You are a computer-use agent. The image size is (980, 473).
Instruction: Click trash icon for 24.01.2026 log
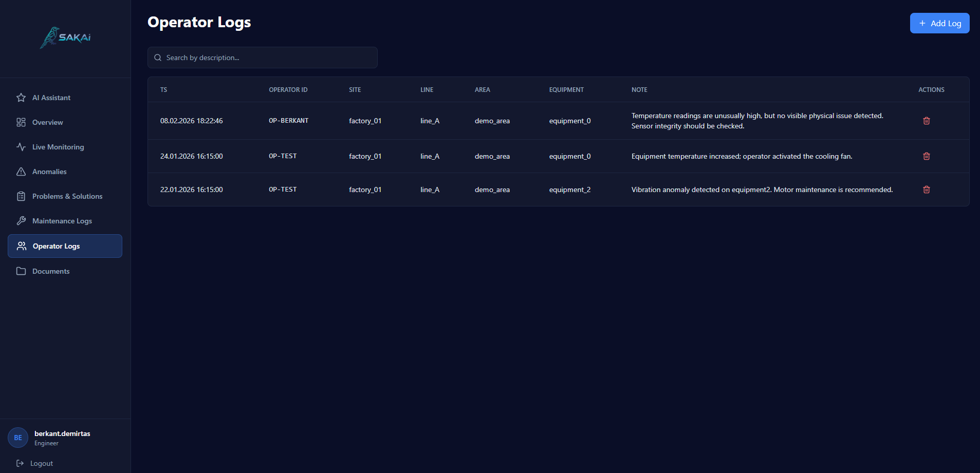(x=926, y=156)
